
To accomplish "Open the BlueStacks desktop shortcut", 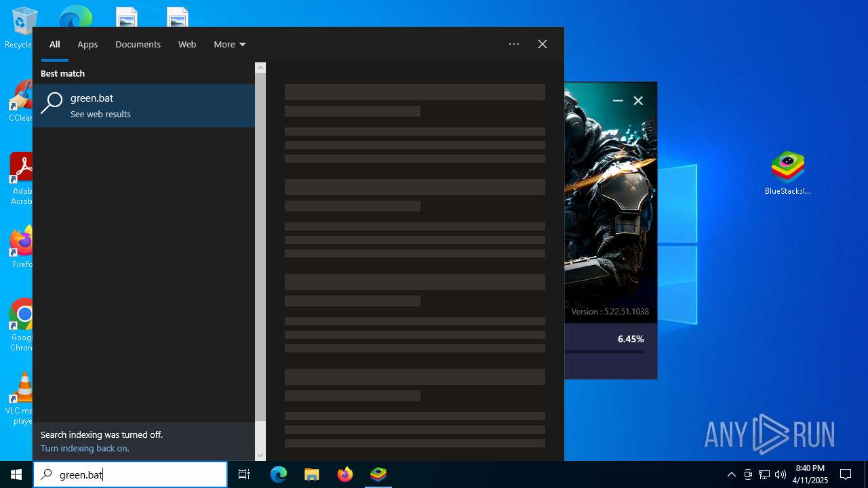I will (787, 173).
